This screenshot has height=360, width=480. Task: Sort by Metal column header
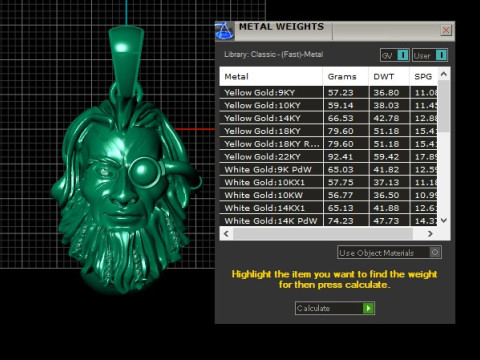(x=271, y=77)
